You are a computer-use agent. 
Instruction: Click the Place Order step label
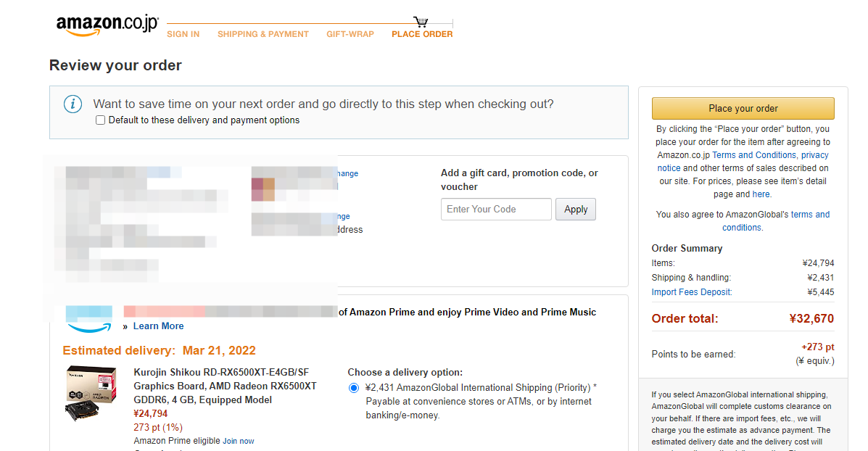(x=422, y=34)
